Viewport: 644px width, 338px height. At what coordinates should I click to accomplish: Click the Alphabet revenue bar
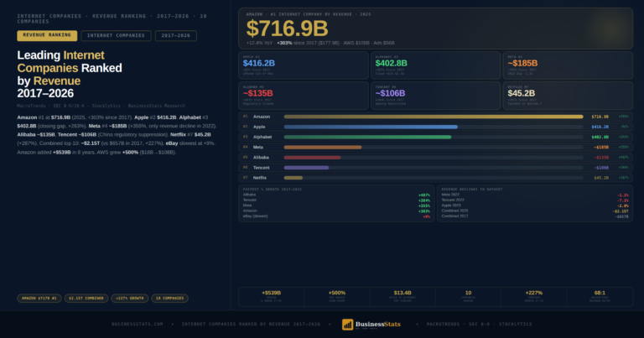(x=367, y=138)
